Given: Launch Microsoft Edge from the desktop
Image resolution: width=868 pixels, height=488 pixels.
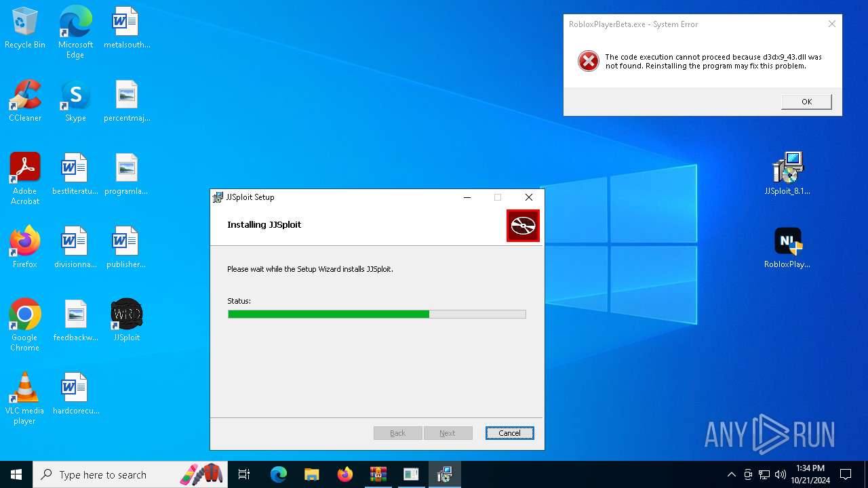Looking at the screenshot, I should tap(75, 33).
